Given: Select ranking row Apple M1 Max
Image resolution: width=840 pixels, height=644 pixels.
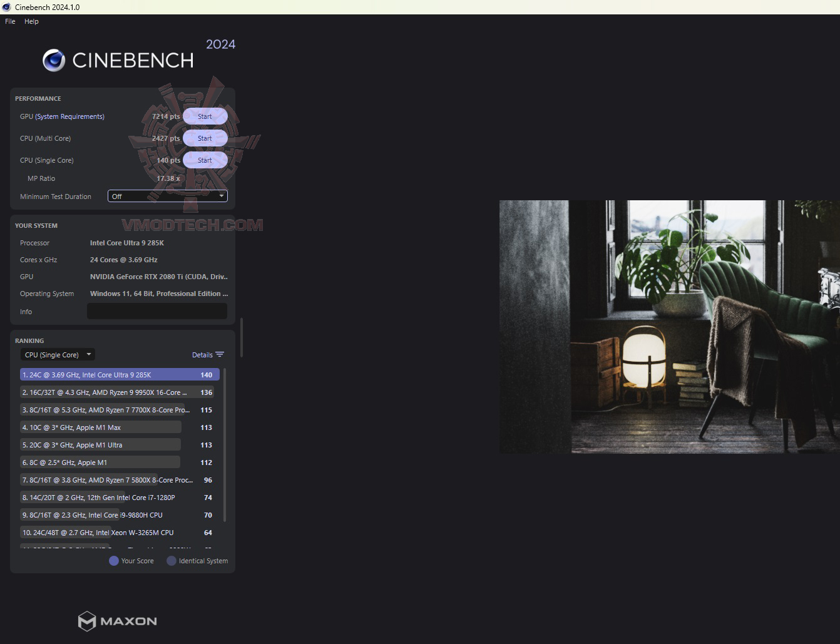Looking at the screenshot, I should click(118, 427).
